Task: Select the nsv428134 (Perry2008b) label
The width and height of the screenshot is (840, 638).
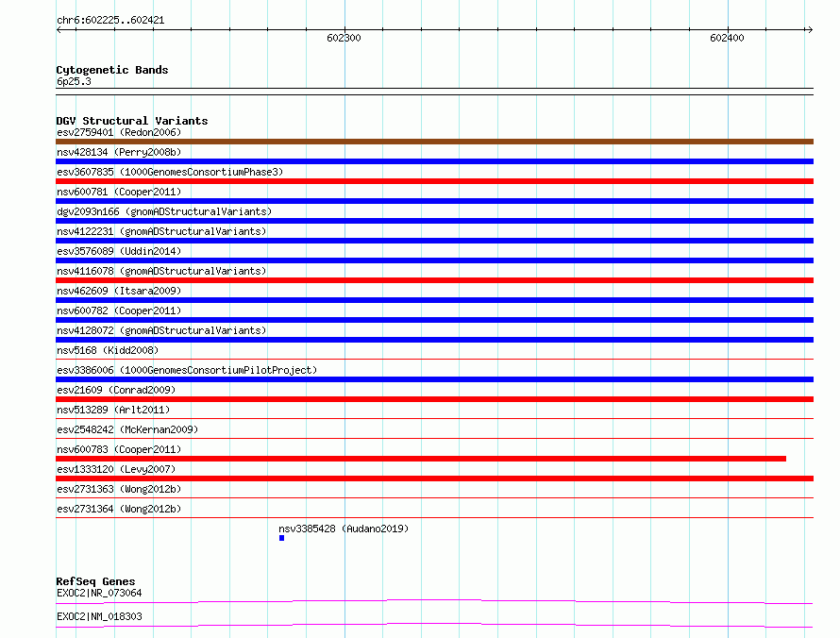Action: [x=119, y=152]
